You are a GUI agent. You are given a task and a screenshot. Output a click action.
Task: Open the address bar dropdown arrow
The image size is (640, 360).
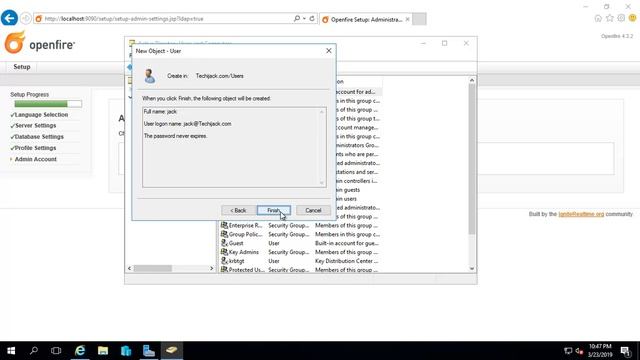pyautogui.click(x=304, y=18)
